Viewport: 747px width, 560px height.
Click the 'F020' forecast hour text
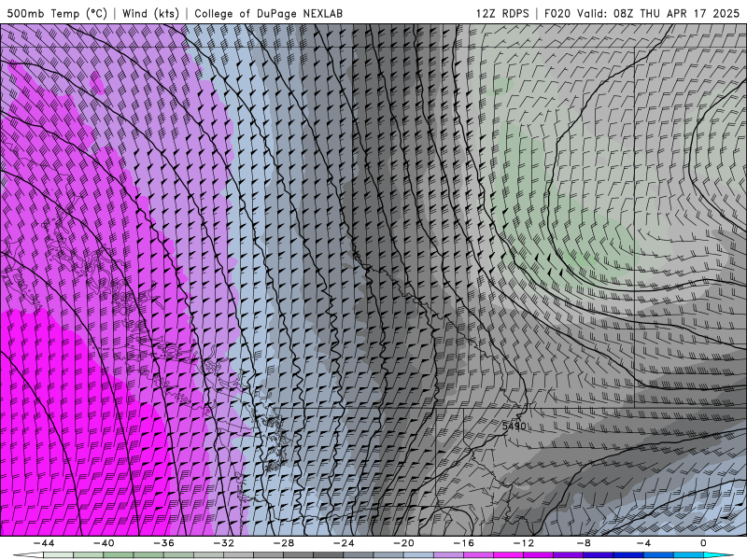pos(557,13)
